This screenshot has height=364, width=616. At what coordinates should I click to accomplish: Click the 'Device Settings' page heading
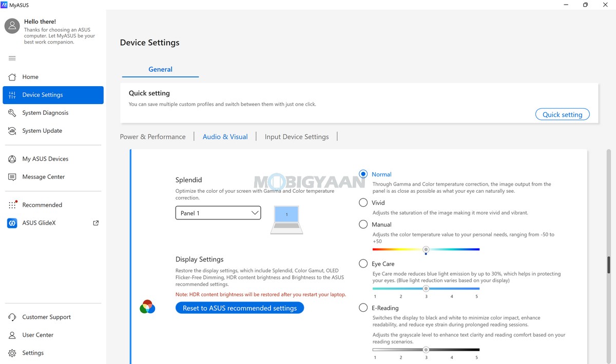(x=150, y=43)
